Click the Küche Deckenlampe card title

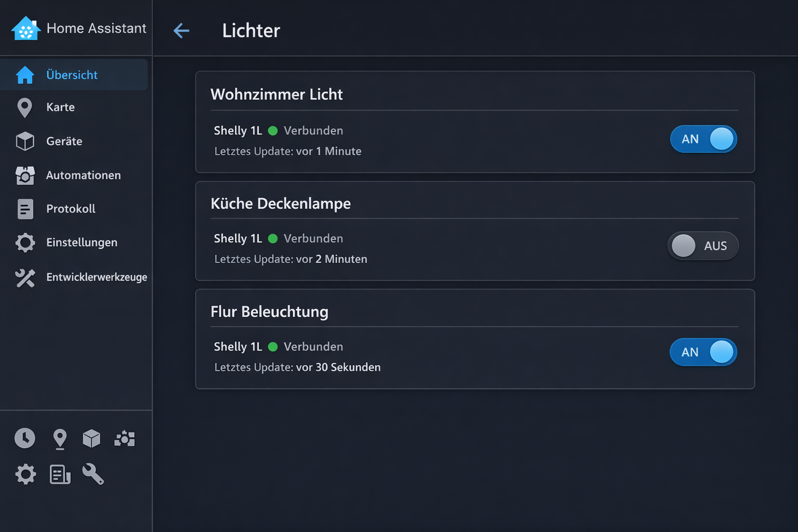pos(281,204)
